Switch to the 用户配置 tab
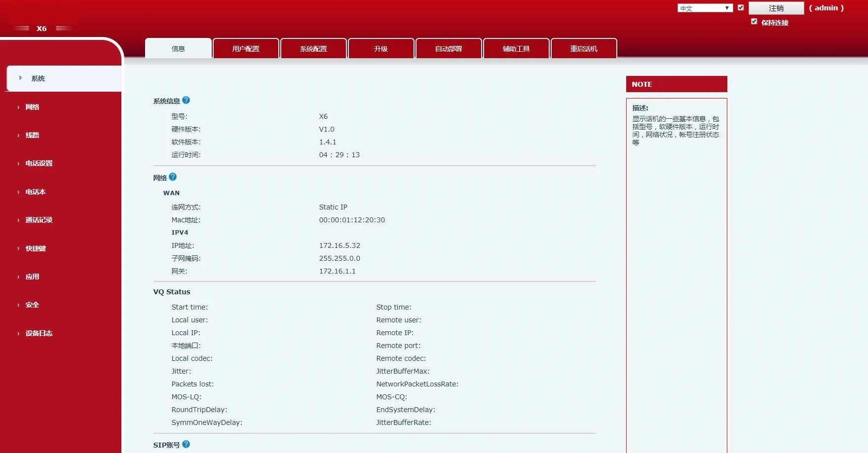The image size is (868, 453). (x=246, y=48)
